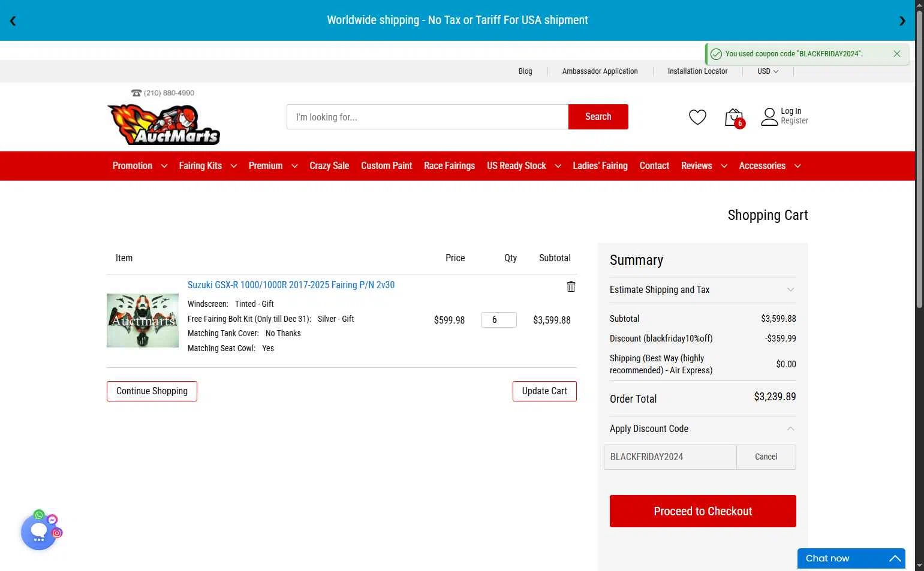Click the discount code input field
The image size is (924, 571).
pos(670,457)
